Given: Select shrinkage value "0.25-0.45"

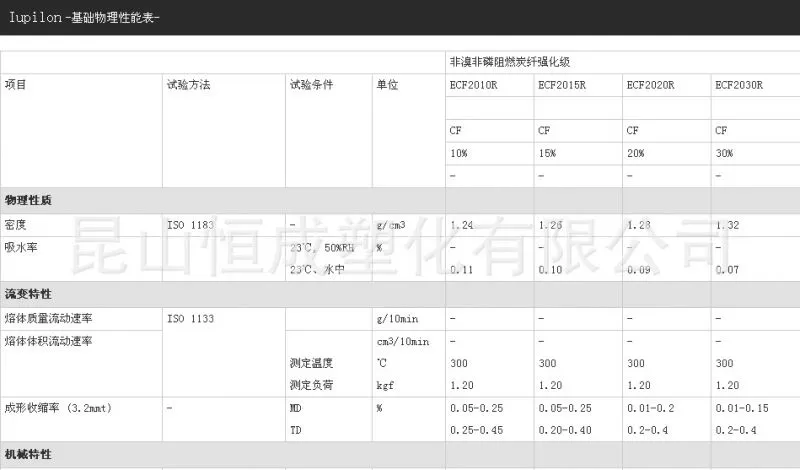Looking at the screenshot, I should (477, 431).
